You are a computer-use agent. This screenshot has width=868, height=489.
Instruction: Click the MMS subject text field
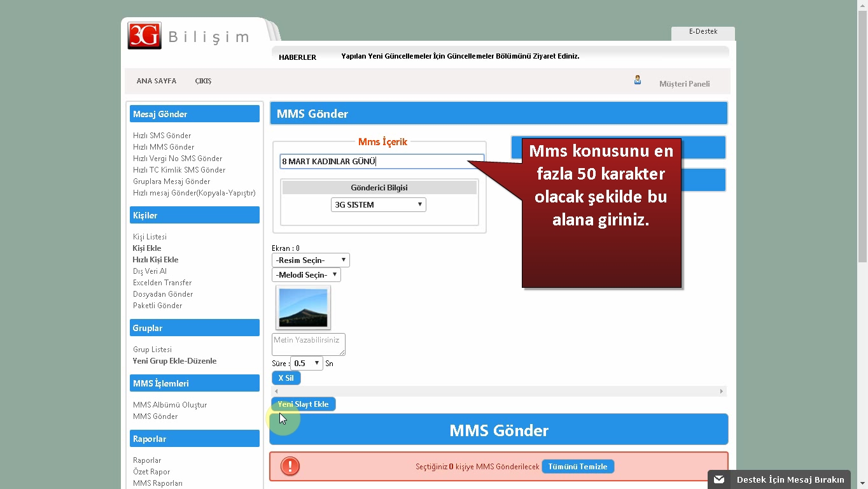(381, 161)
